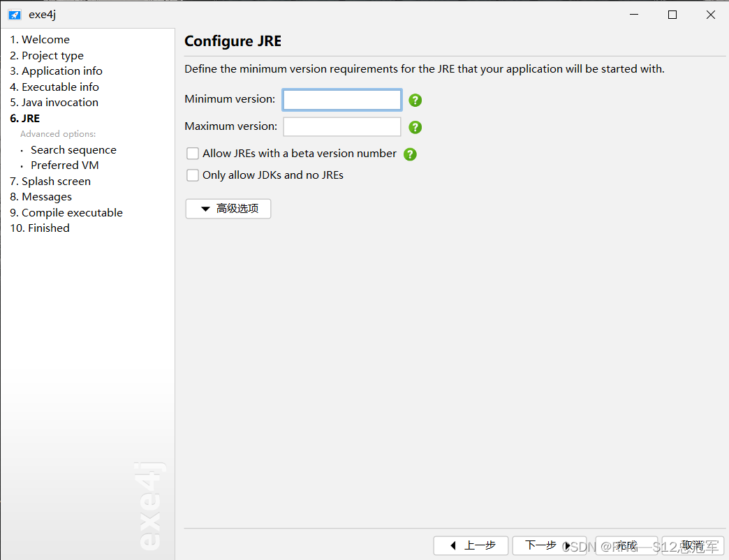Screen dimensions: 729x560
Task: Go to step 1. Welcome
Action: coord(40,40)
